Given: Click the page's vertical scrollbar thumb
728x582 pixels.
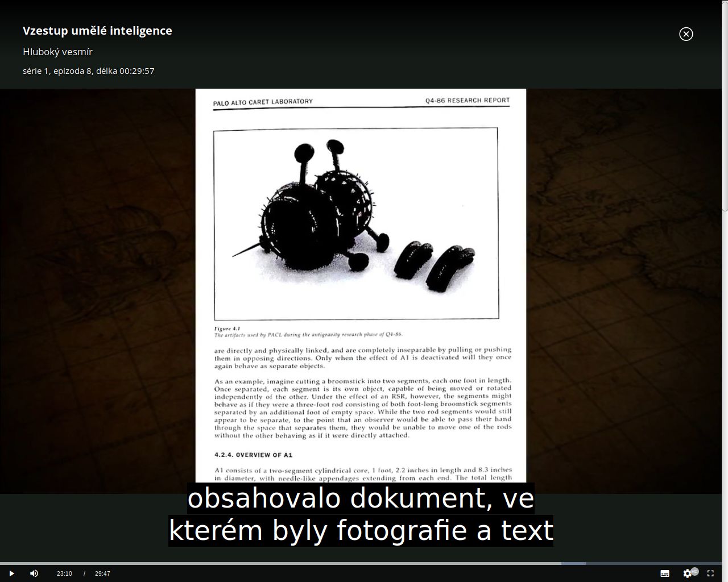Looking at the screenshot, I should coord(725,105).
